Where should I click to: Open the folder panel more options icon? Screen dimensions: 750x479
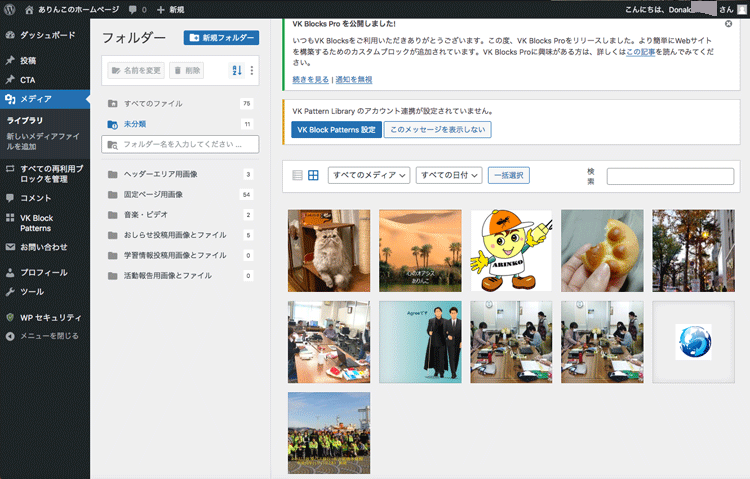[x=251, y=71]
